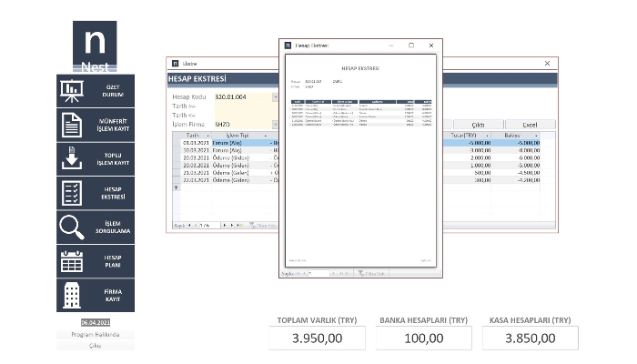Viewport: 637px width, 364px height.
Task: Click Kasa Hesapları value 3.850,00
Action: 531,338
